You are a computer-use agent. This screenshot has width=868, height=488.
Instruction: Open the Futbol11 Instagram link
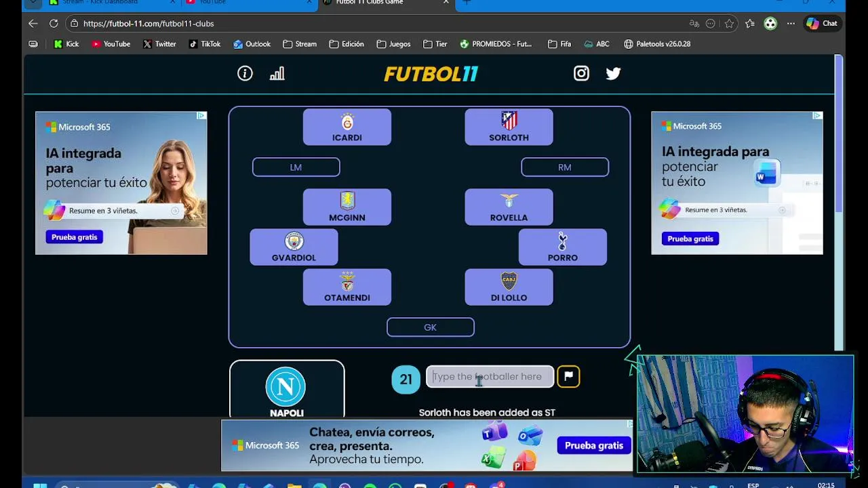[581, 73]
